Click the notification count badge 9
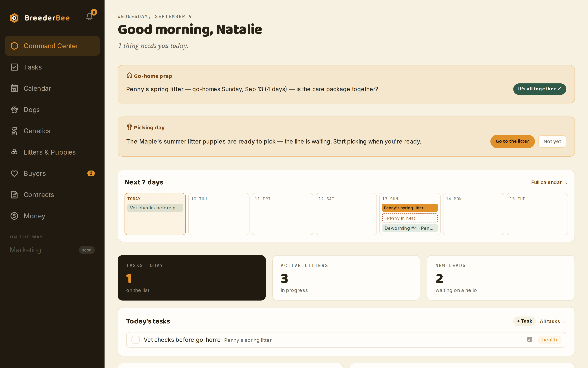This screenshot has height=368, width=588. (x=94, y=12)
